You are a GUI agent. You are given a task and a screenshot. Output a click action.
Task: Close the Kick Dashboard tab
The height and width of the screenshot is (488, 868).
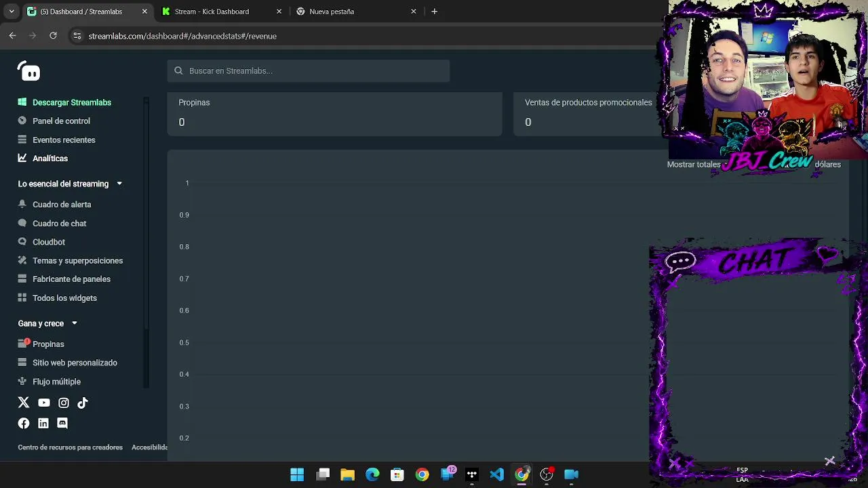click(x=279, y=12)
